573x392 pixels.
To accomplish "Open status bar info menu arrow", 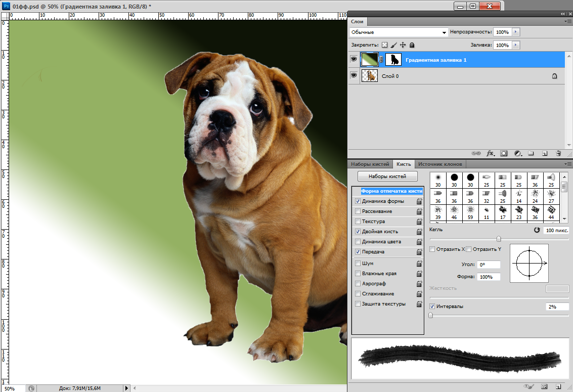I will coord(126,388).
